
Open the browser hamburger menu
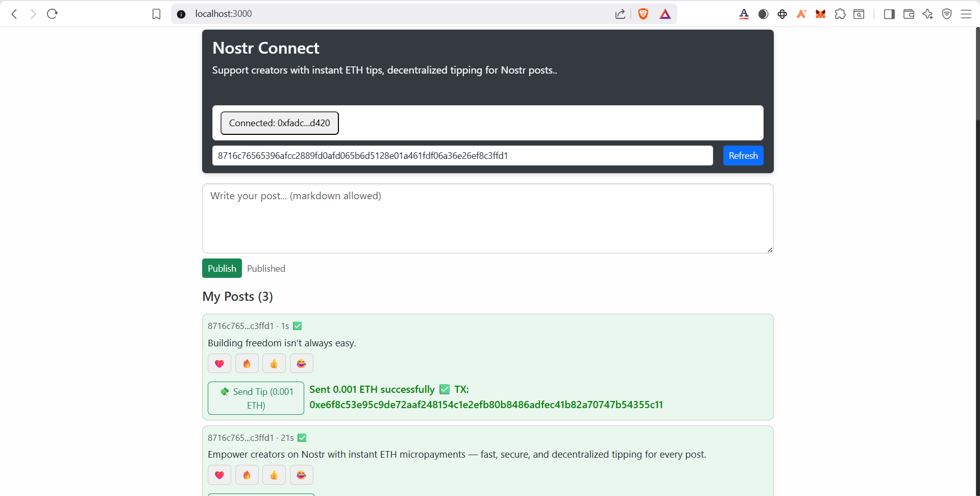pos(966,14)
